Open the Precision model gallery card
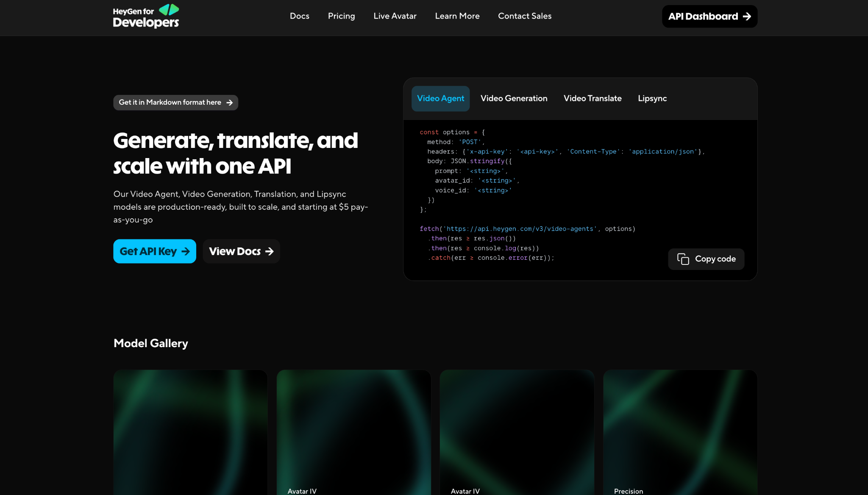This screenshot has height=495, width=868. pos(680,432)
